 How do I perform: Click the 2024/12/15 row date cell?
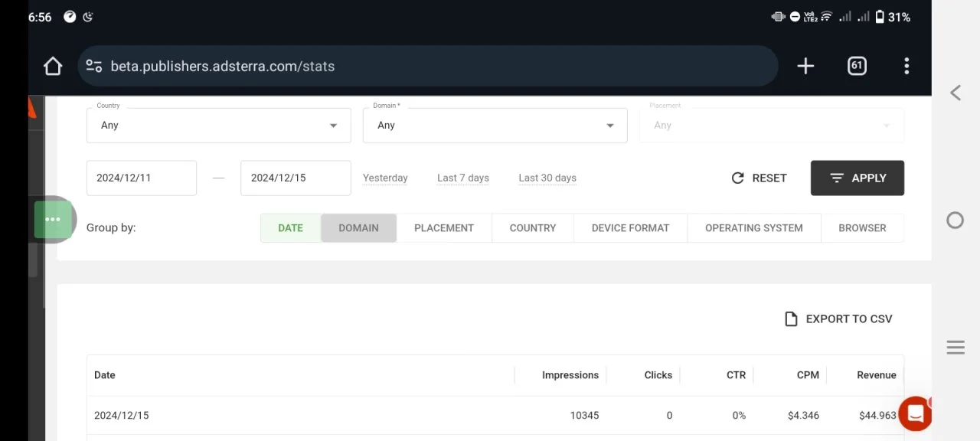click(122, 416)
